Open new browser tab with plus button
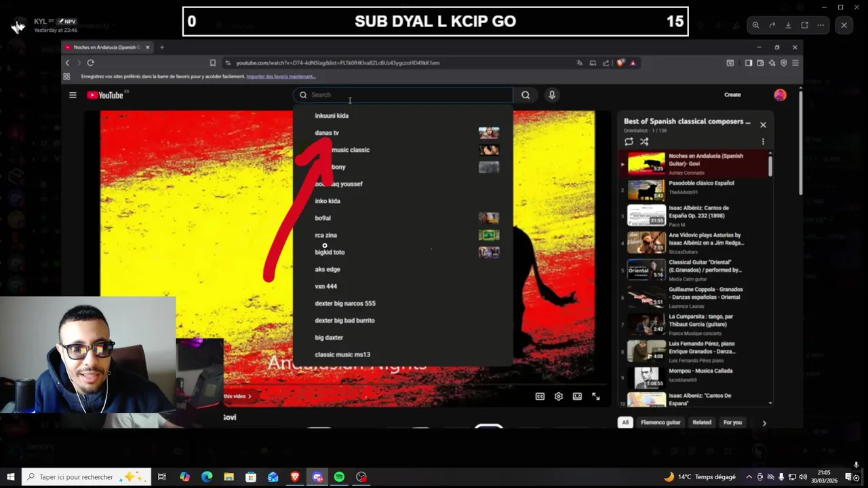Image resolution: width=868 pixels, height=488 pixels. 162,47
